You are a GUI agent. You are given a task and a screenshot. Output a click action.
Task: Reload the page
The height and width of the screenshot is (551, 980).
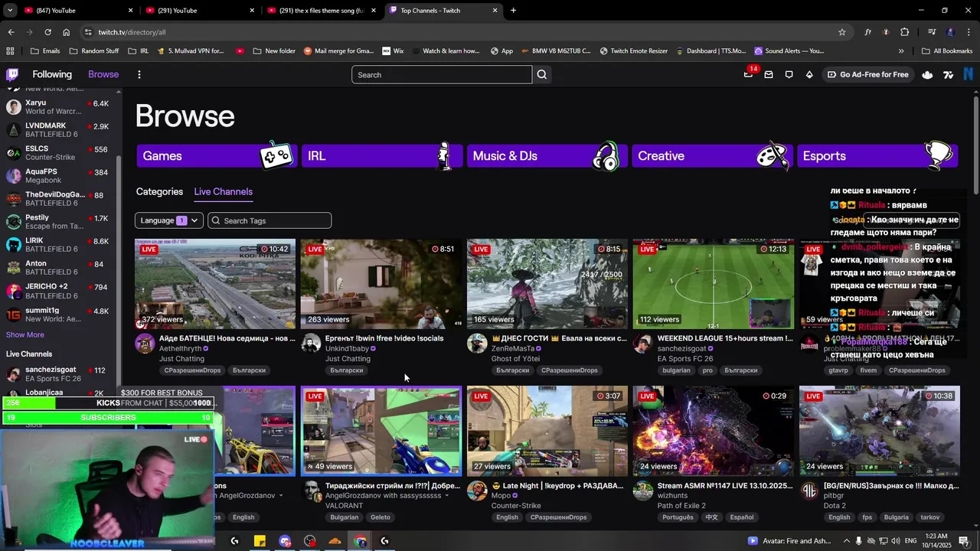47,32
